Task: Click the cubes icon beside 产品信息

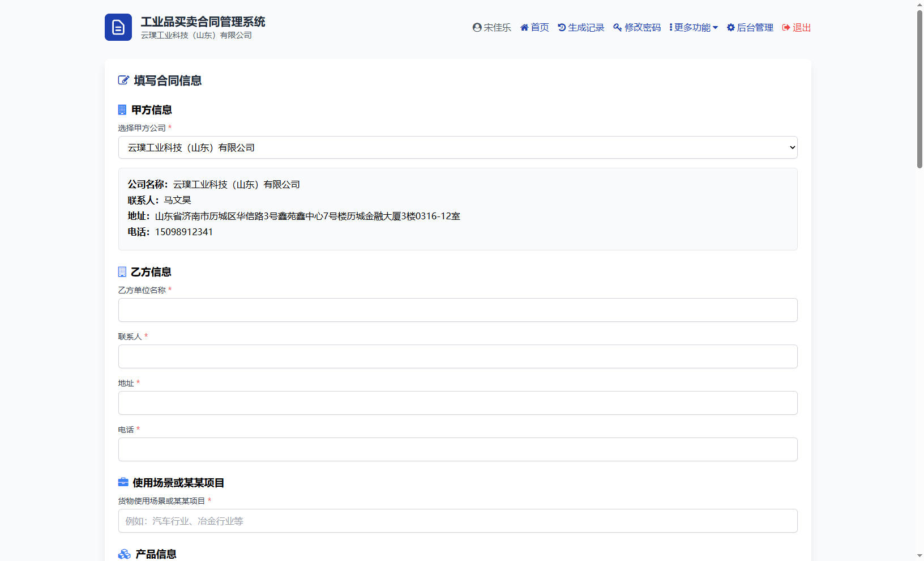Action: click(124, 554)
